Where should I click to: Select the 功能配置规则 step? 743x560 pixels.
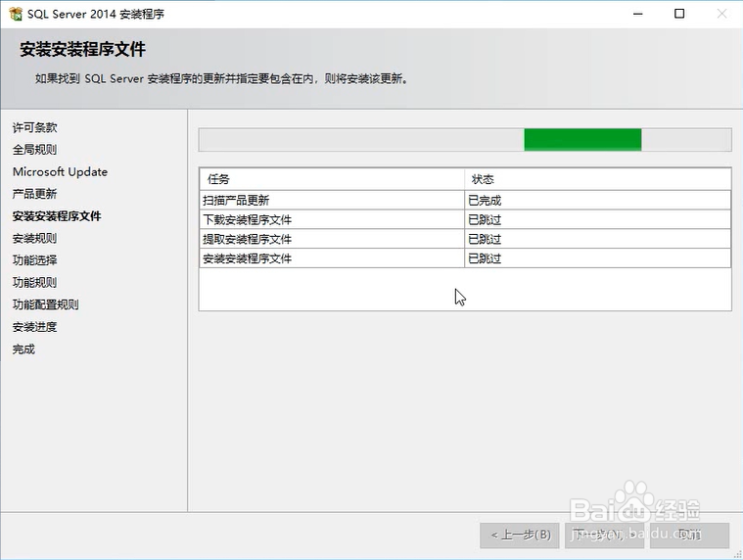pos(45,304)
